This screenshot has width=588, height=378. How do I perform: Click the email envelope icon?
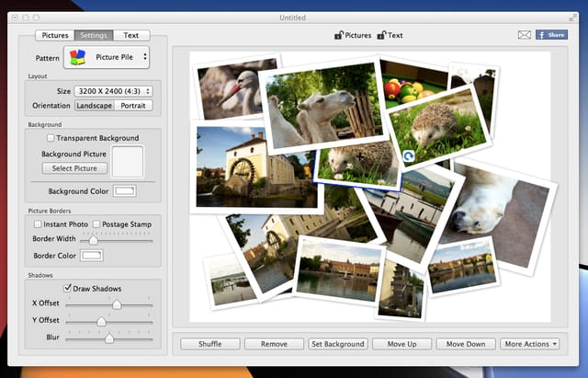pyautogui.click(x=525, y=35)
